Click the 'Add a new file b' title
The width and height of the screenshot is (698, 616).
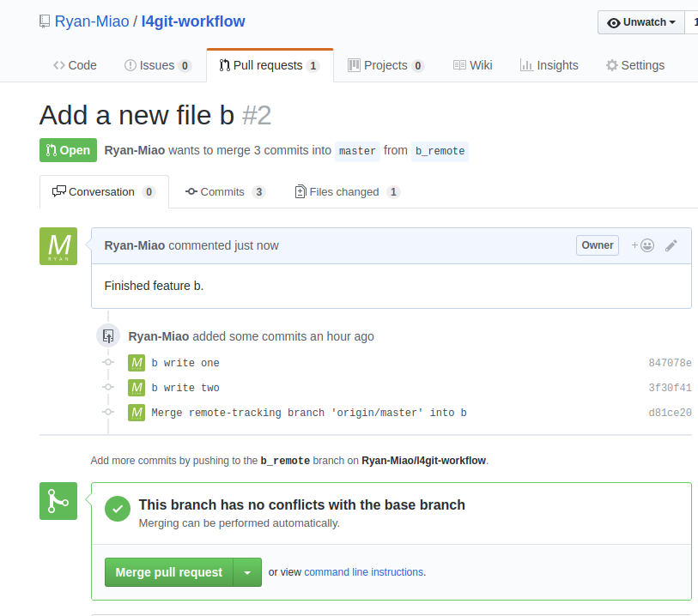point(137,115)
